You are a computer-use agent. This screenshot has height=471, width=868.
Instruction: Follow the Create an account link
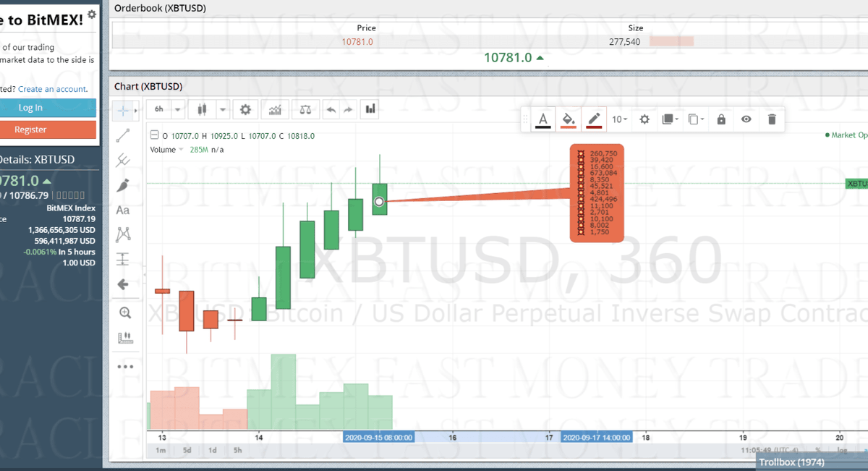tap(52, 89)
